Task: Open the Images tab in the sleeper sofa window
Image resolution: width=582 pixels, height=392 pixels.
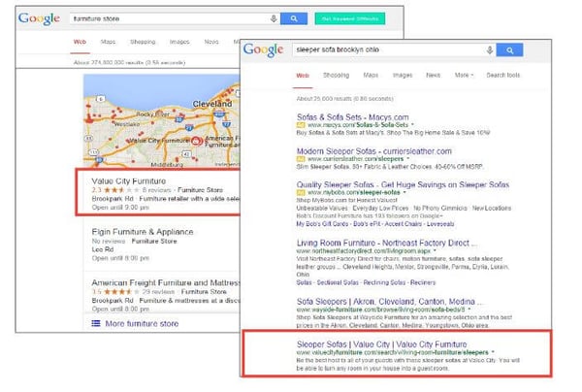Action: pyautogui.click(x=403, y=75)
